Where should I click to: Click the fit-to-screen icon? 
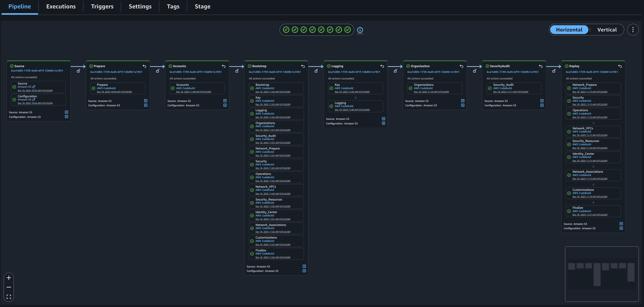click(x=9, y=297)
